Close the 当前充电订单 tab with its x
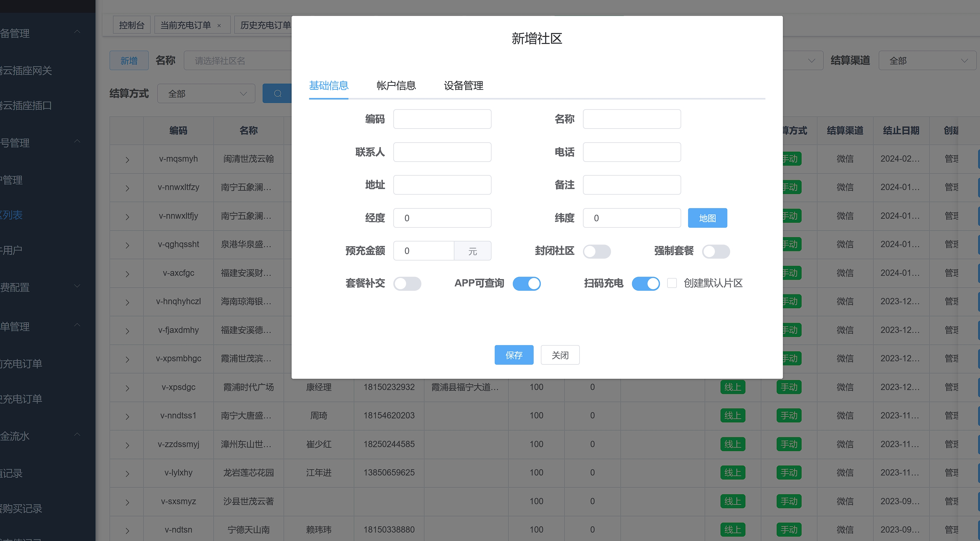 point(219,26)
